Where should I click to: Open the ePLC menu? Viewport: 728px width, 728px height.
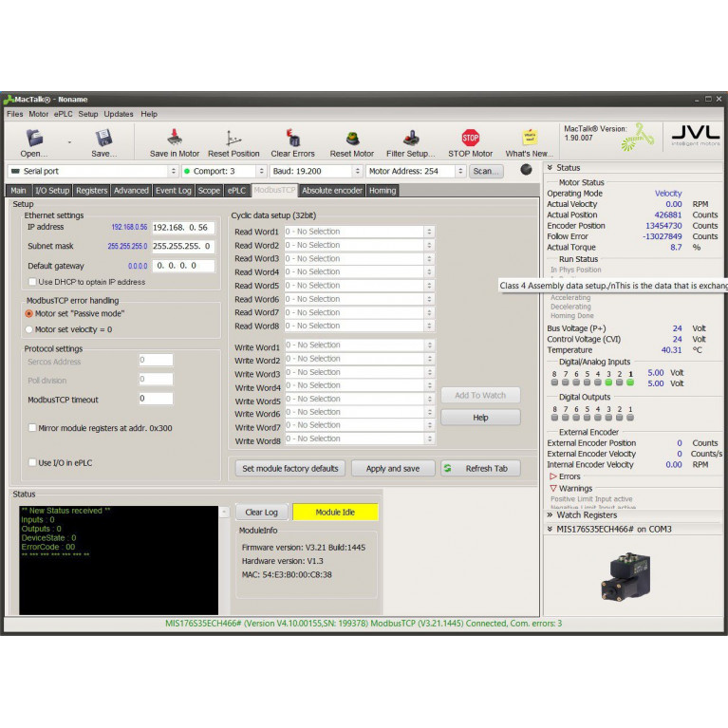[x=64, y=114]
